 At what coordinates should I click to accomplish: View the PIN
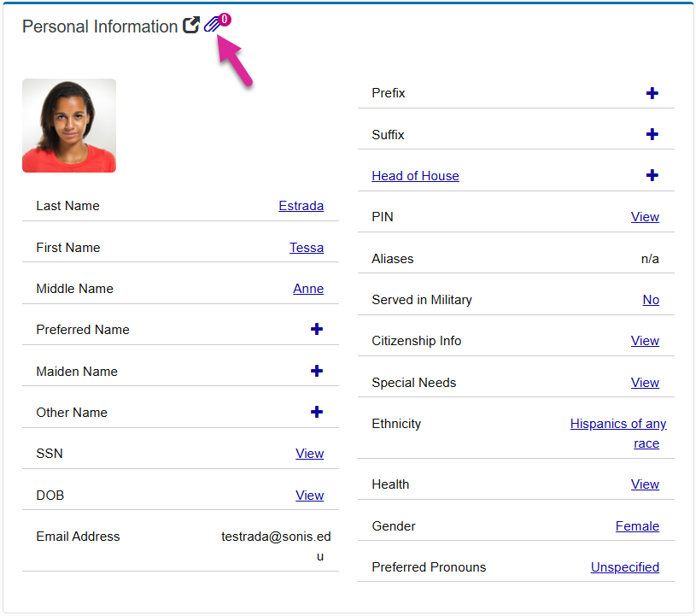(x=645, y=217)
